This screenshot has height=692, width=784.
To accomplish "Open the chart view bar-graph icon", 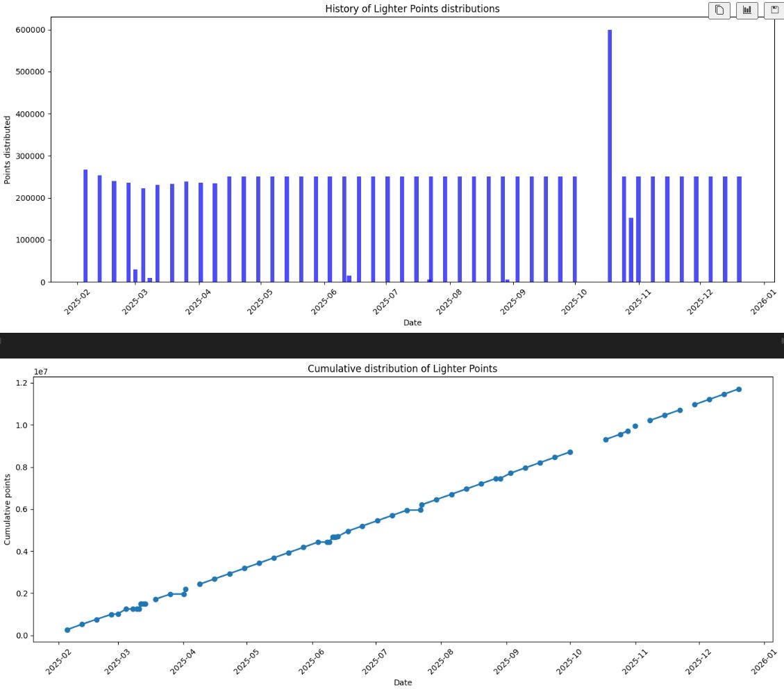I will tap(747, 10).
